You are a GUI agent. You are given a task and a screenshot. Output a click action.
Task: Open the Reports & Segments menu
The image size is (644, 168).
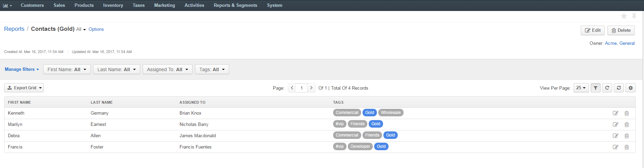click(235, 5)
